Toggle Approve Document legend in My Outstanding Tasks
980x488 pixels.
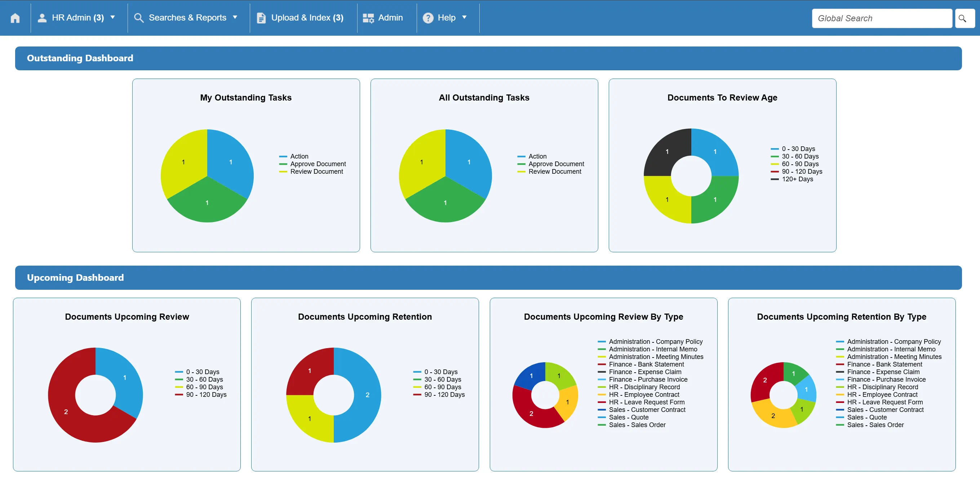pos(312,164)
